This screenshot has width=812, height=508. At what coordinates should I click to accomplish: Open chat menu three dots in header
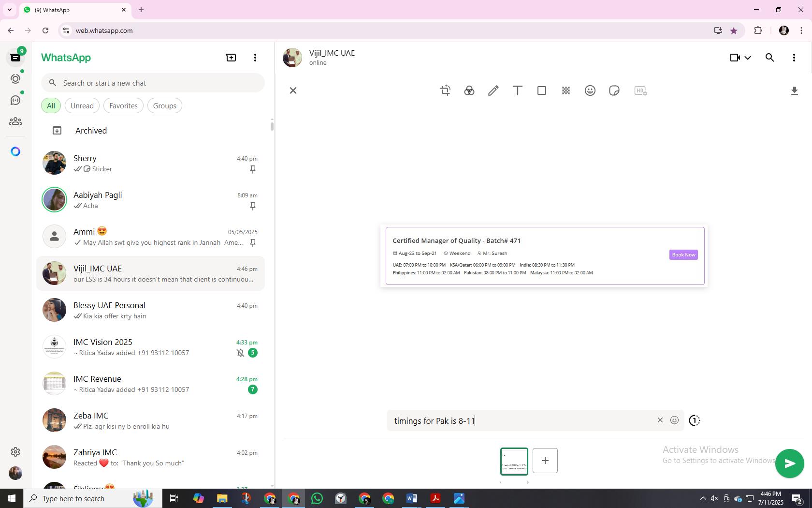coord(794,58)
